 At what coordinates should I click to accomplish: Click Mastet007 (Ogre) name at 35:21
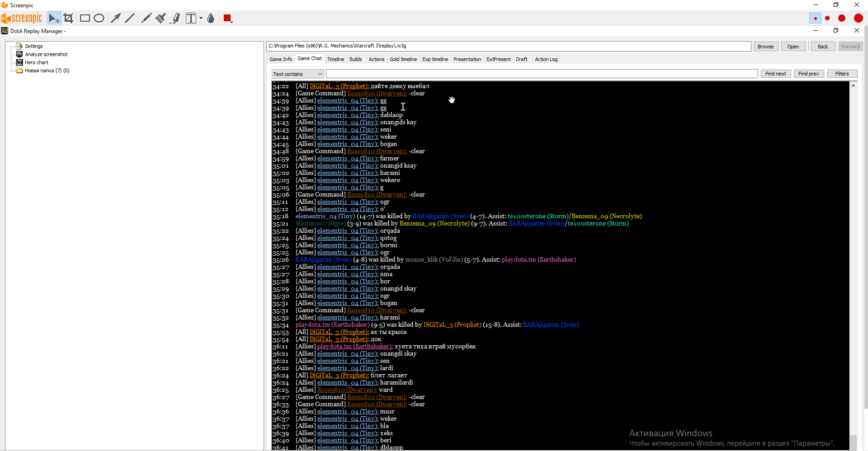[321, 223]
